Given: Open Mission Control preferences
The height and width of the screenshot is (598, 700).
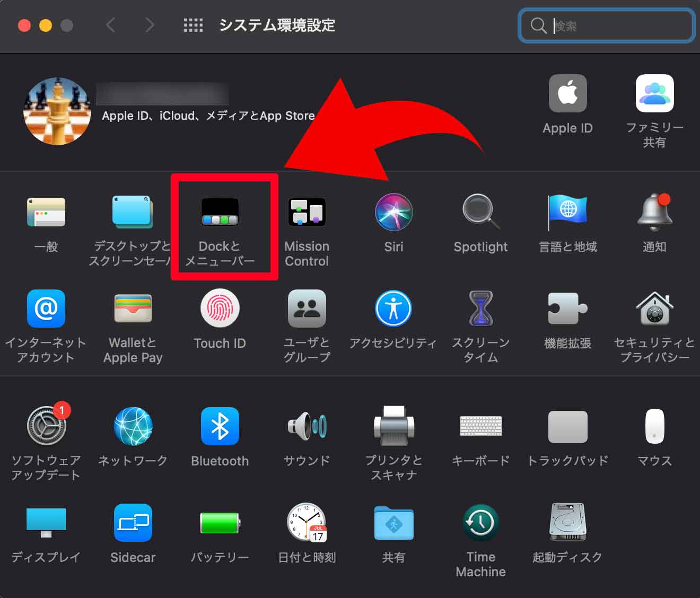Looking at the screenshot, I should [307, 212].
